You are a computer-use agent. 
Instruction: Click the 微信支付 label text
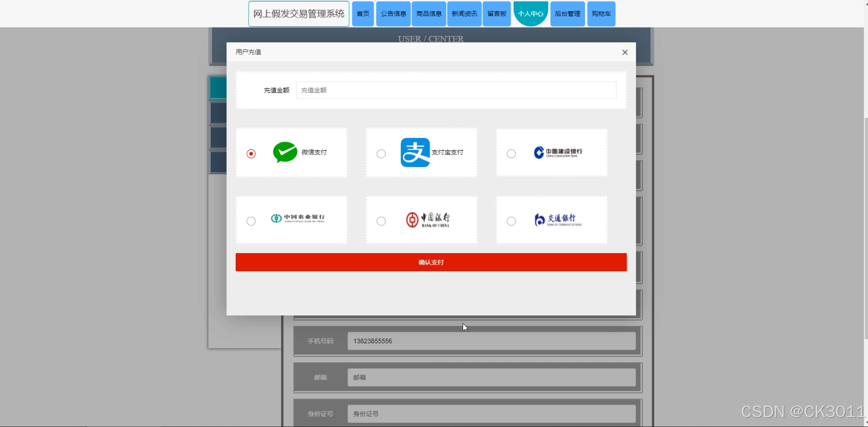point(314,152)
